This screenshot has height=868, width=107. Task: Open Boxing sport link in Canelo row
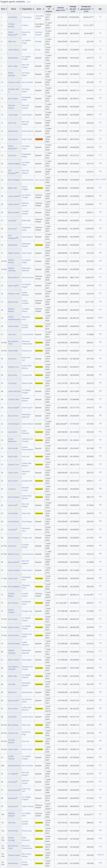coord(38,50)
